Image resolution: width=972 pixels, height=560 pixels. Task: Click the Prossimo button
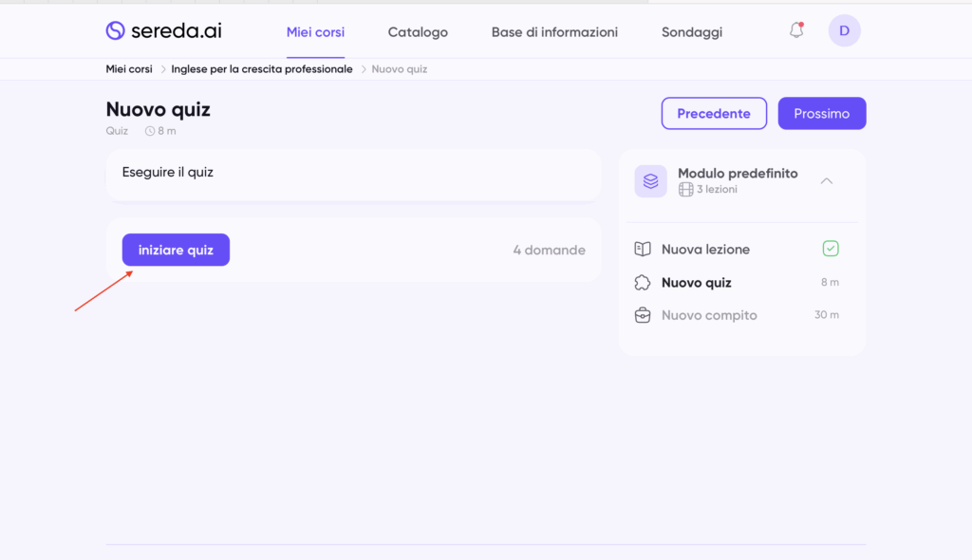pyautogui.click(x=821, y=114)
